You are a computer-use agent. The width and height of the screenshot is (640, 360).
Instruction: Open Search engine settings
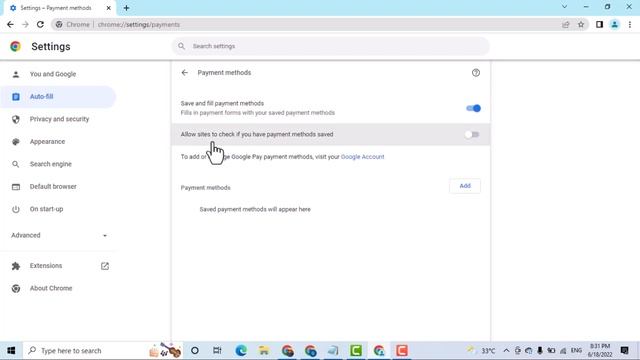point(51,164)
